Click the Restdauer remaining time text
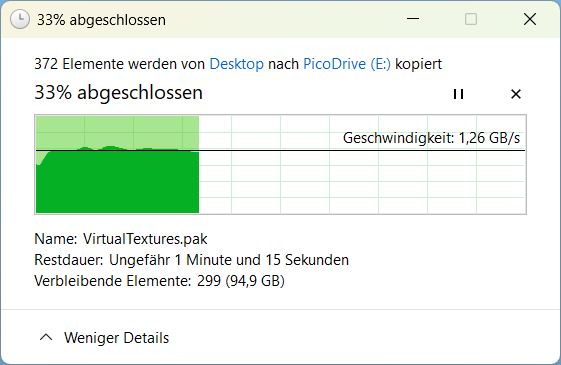Viewport: 561px width, 365px height. click(x=191, y=260)
